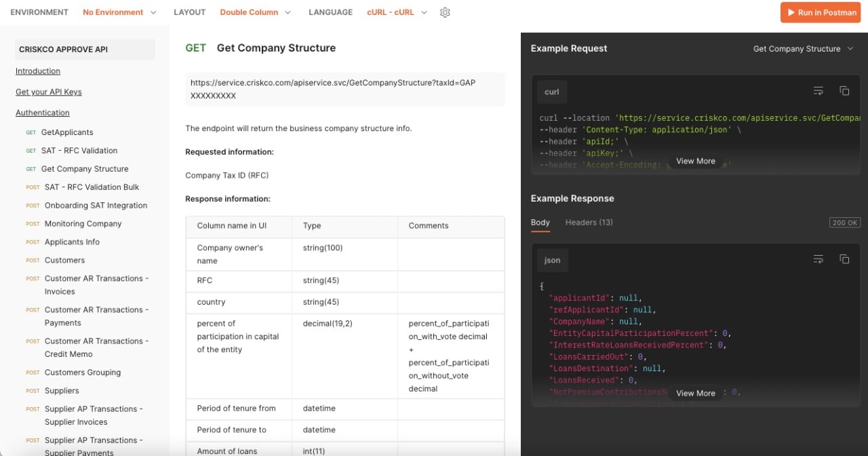This screenshot has height=456, width=868.
Task: Click the curl language label
Action: click(x=552, y=92)
